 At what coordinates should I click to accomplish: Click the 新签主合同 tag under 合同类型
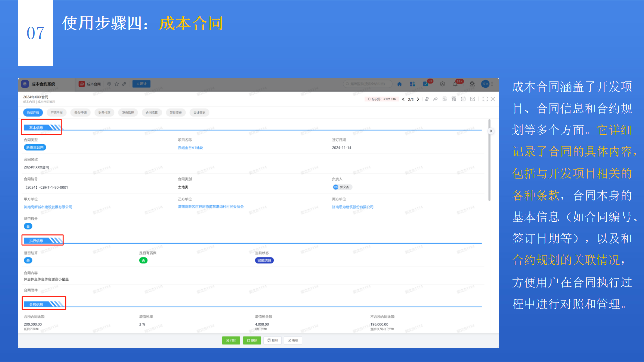(34, 147)
